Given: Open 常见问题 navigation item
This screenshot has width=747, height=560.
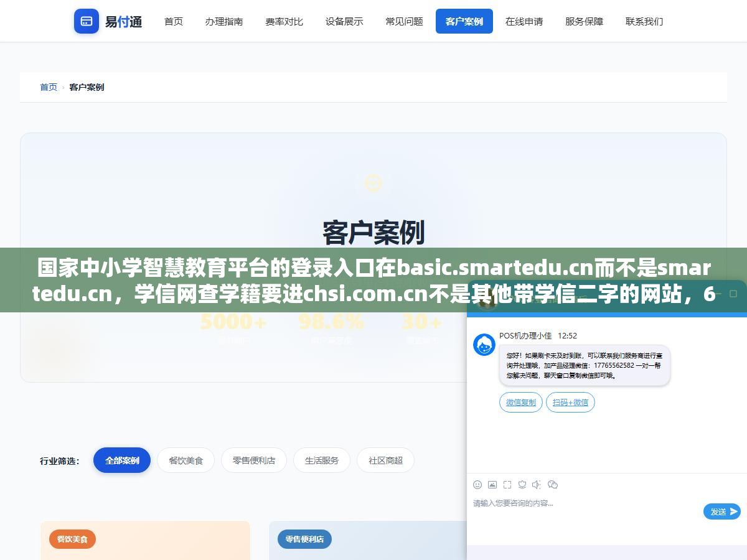Looking at the screenshot, I should 404,21.
